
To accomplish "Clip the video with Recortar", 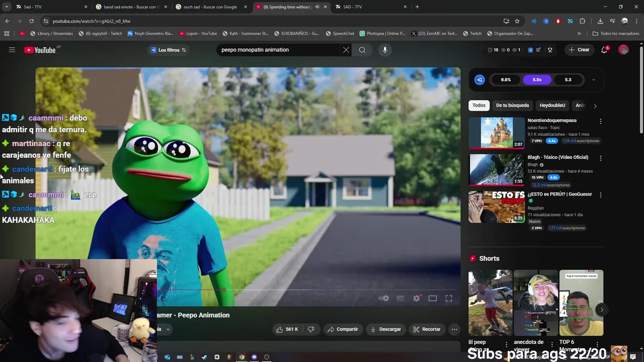I will (427, 329).
